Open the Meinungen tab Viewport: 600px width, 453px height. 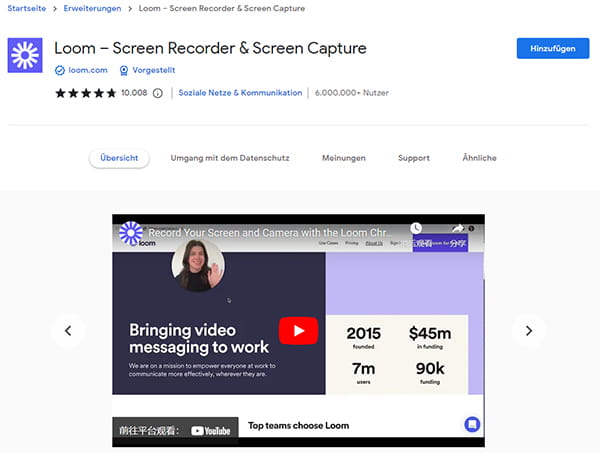click(x=344, y=158)
